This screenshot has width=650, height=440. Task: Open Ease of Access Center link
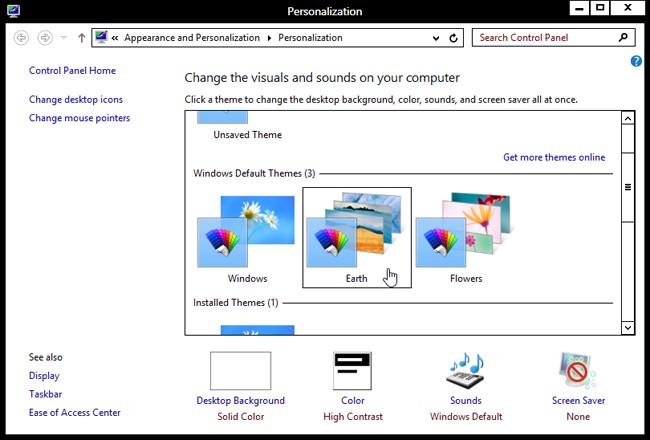pyautogui.click(x=75, y=413)
